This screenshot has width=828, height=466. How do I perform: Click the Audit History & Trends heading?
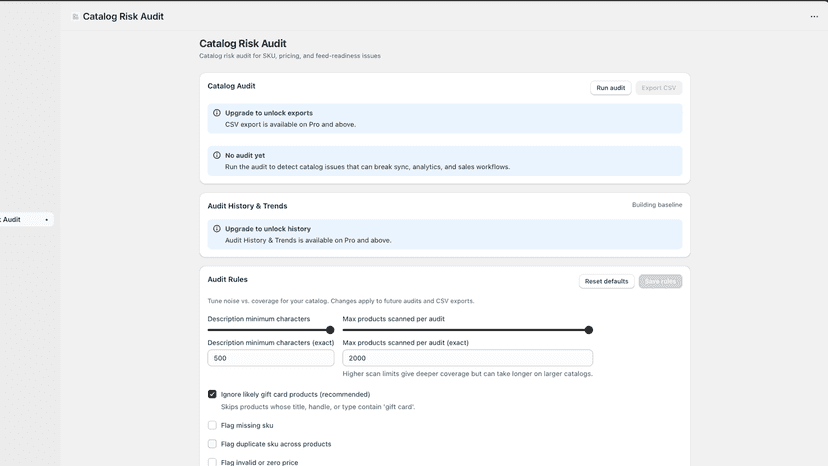pos(247,206)
